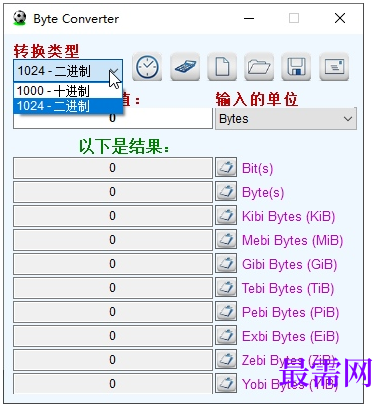This screenshot has width=391, height=404.
Task: Click the Byte(s) result field
Action: (113, 192)
